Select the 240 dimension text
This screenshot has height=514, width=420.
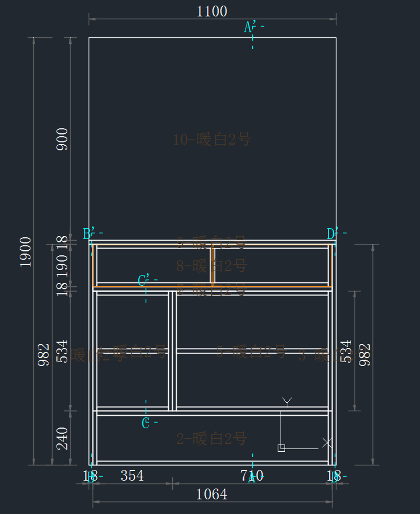point(62,438)
